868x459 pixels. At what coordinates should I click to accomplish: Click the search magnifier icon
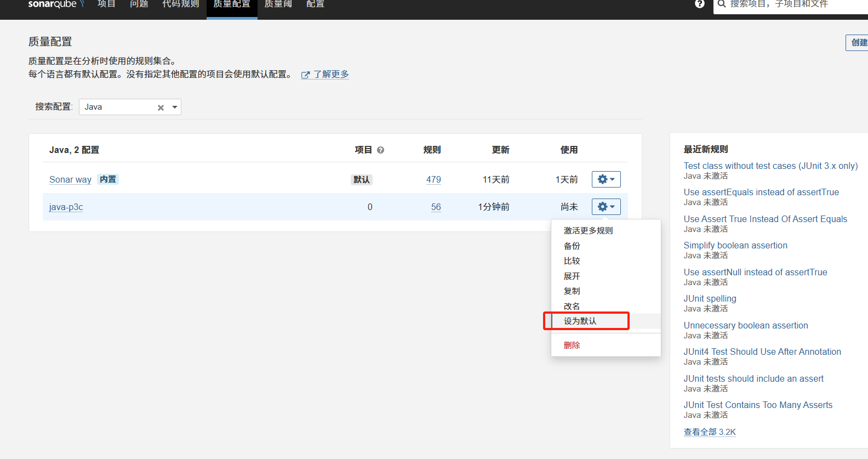coord(722,4)
